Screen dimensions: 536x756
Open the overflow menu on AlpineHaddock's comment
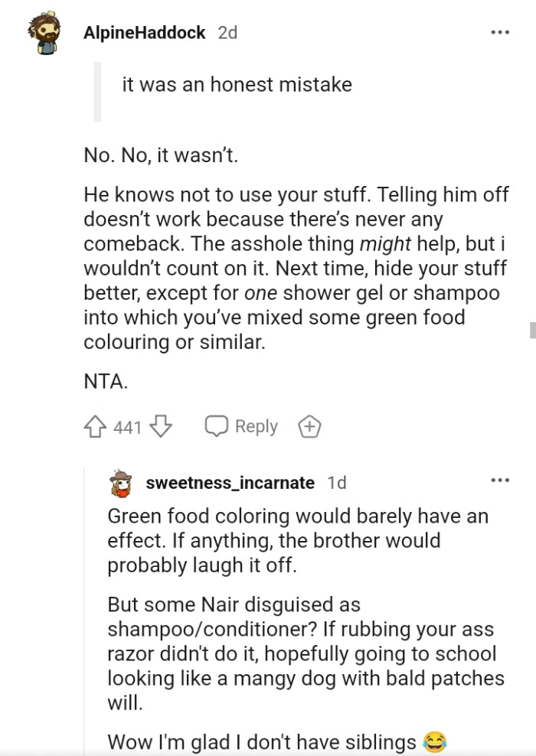501,31
